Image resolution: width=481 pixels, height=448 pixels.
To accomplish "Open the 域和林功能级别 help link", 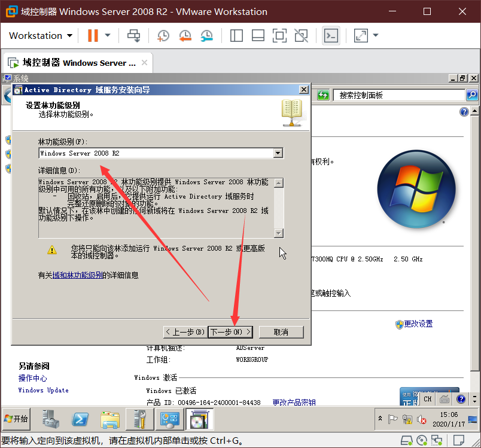I will pos(77,275).
